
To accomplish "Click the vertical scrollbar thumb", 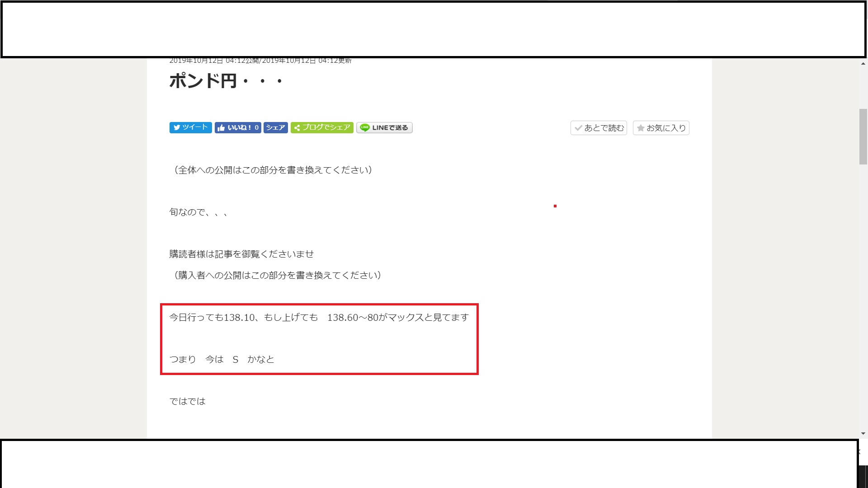I will [863, 136].
